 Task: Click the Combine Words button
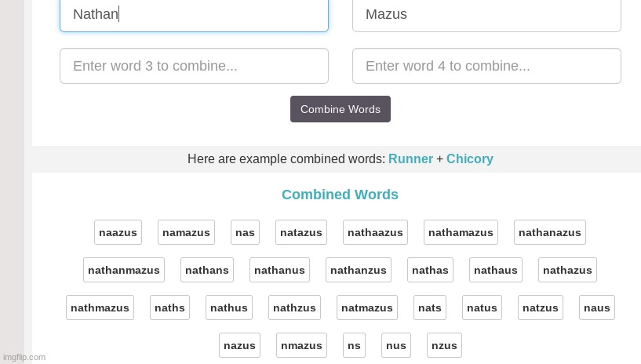pos(341,109)
